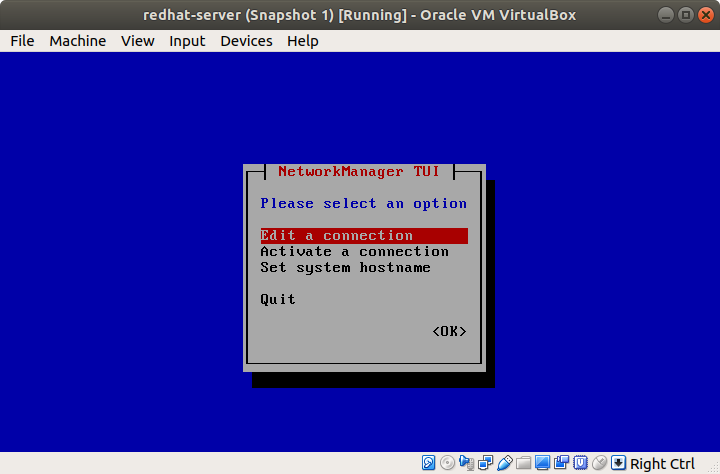
Task: Open the USB devices status icon
Action: 505,463
